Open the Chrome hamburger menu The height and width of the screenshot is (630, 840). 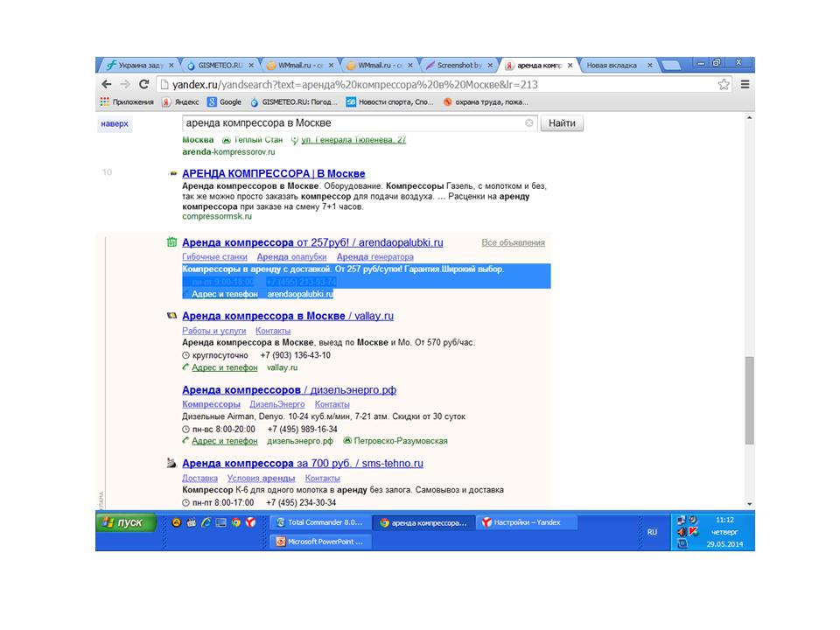click(x=745, y=84)
